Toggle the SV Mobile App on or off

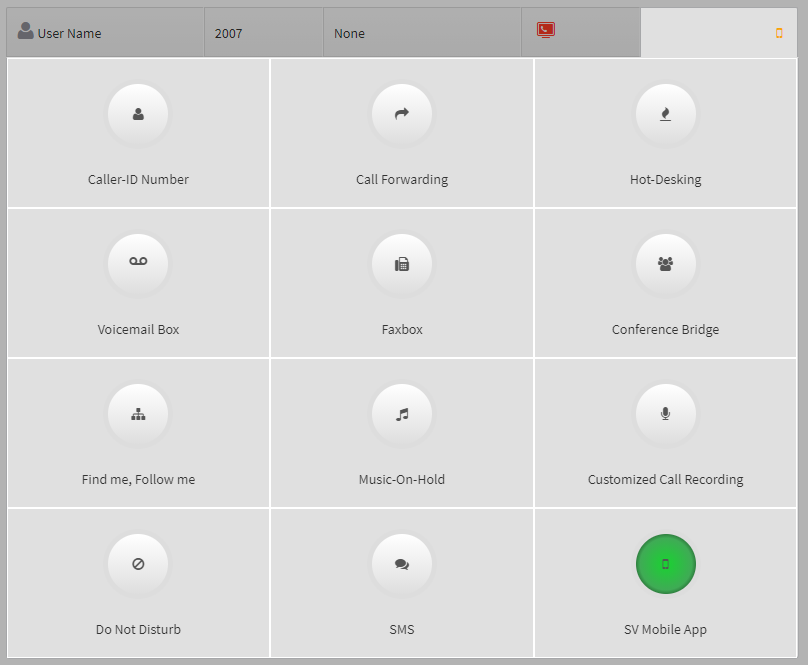665,563
